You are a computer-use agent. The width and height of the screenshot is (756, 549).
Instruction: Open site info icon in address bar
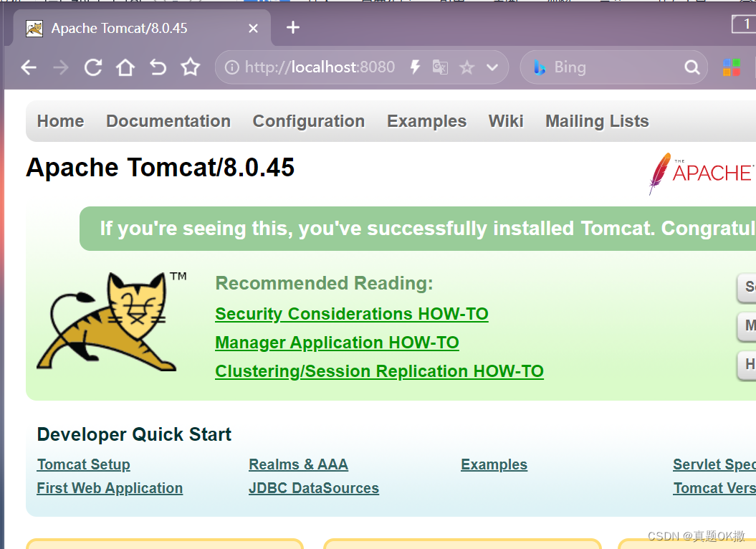(x=232, y=67)
